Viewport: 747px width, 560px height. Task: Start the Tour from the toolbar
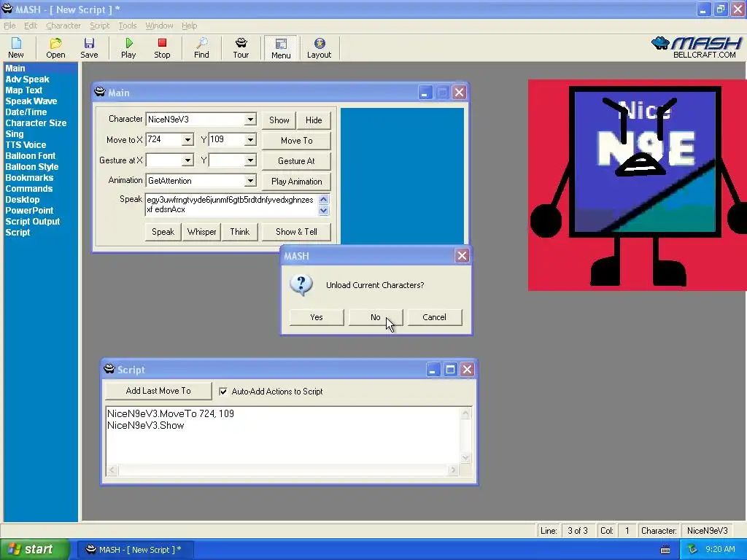pyautogui.click(x=241, y=48)
